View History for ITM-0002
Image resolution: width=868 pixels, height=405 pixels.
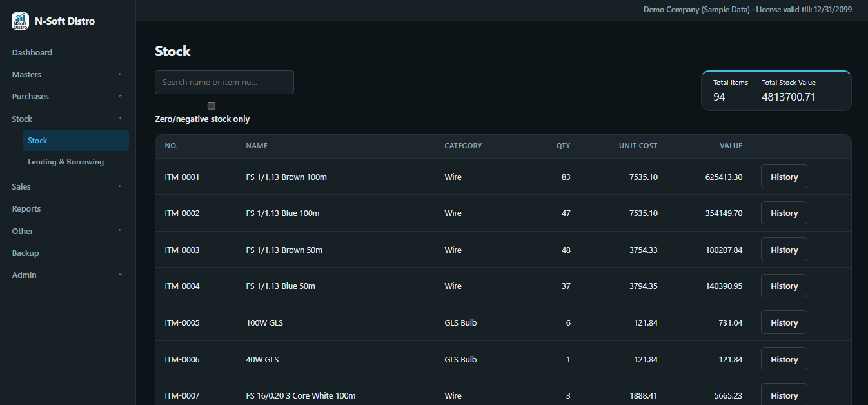(784, 213)
